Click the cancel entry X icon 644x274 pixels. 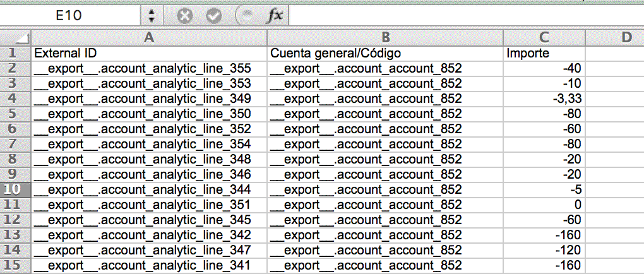coord(184,15)
